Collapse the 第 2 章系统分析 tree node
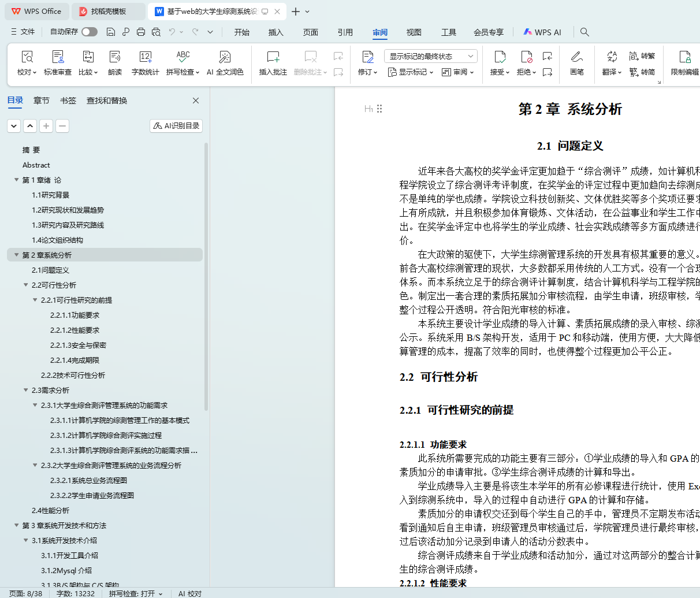Image resolution: width=700 pixels, height=598 pixels. [17, 255]
